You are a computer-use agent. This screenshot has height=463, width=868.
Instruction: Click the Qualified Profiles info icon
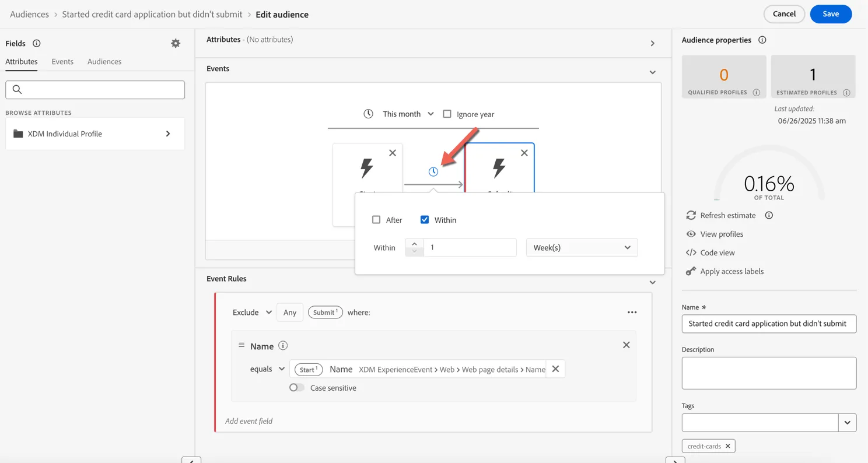pos(757,93)
